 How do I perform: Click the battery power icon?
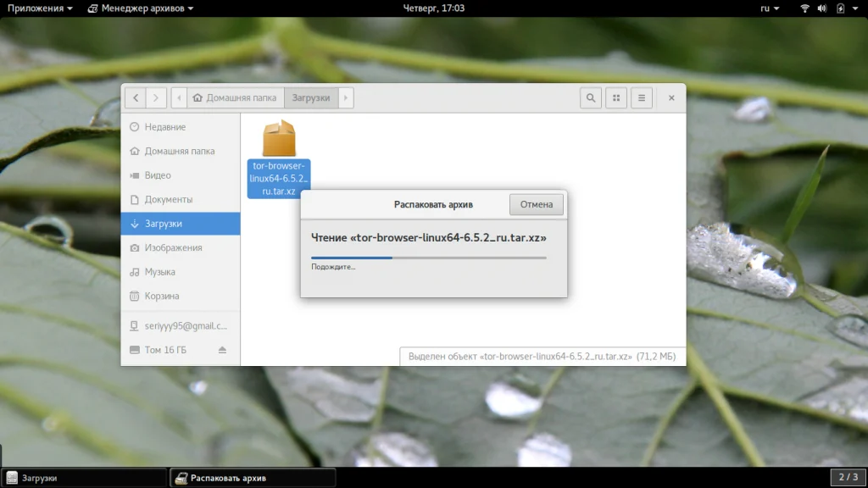coord(840,8)
